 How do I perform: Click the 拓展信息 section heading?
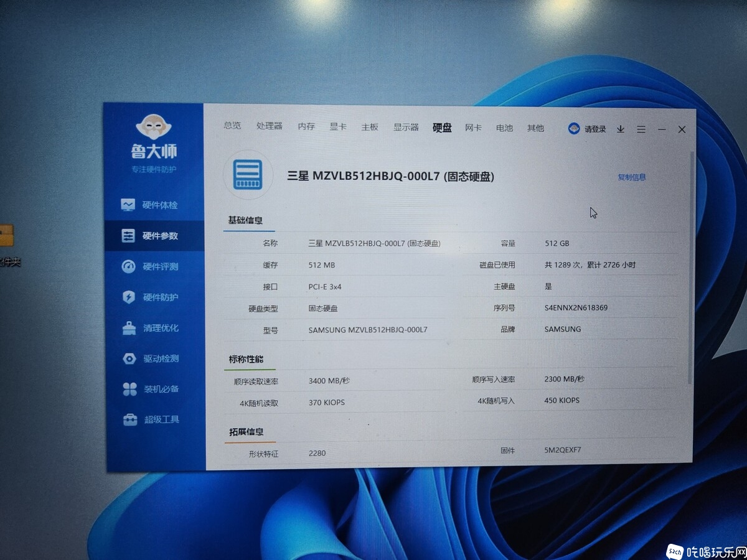coord(246,432)
